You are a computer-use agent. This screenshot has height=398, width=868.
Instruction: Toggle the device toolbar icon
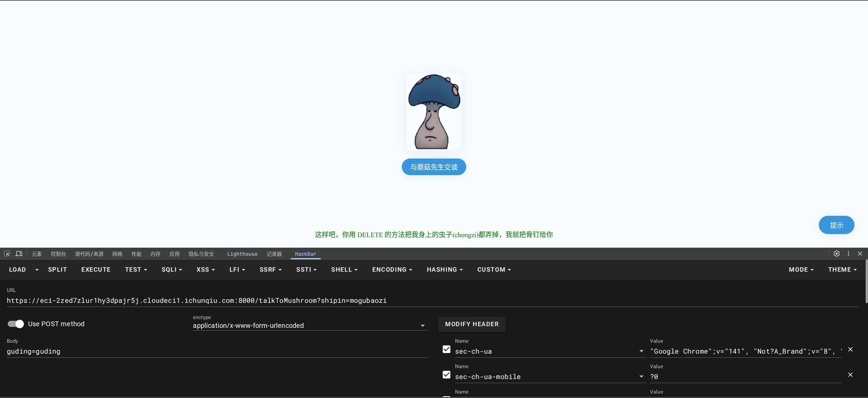coord(19,254)
